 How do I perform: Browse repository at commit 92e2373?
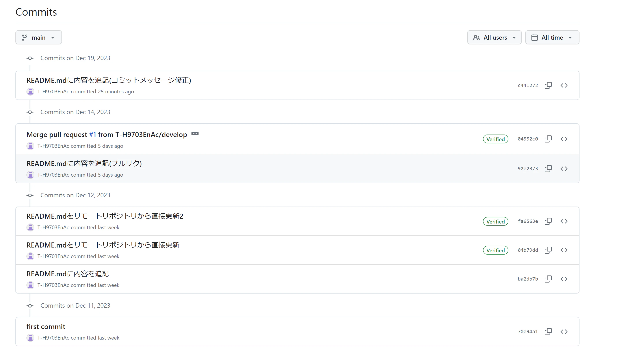[x=564, y=168]
